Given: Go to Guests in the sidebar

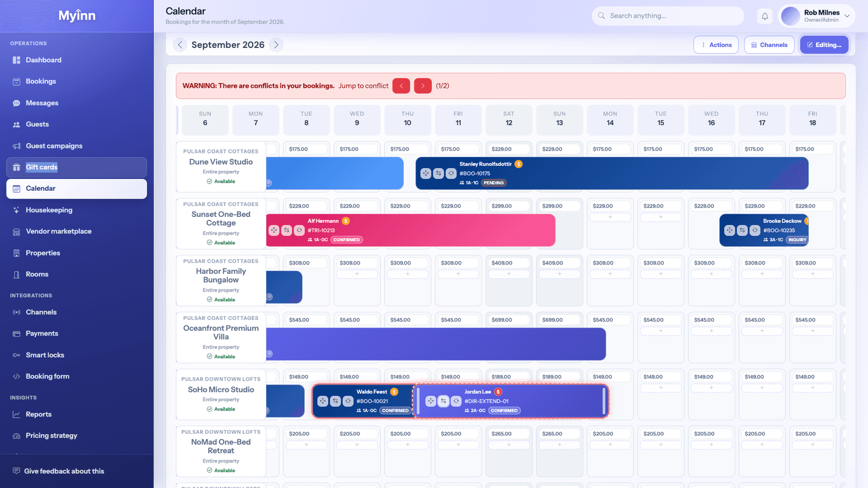Looking at the screenshot, I should click(x=76, y=124).
